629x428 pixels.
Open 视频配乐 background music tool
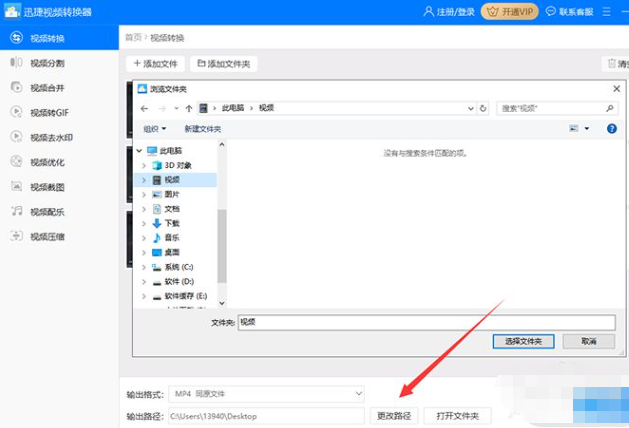click(46, 211)
